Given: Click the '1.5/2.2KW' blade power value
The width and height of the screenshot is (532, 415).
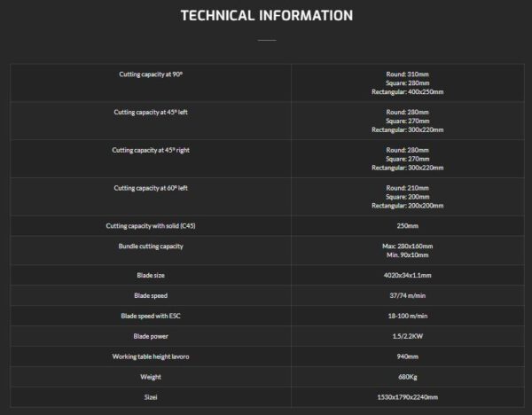Looking at the screenshot, I should point(407,336).
